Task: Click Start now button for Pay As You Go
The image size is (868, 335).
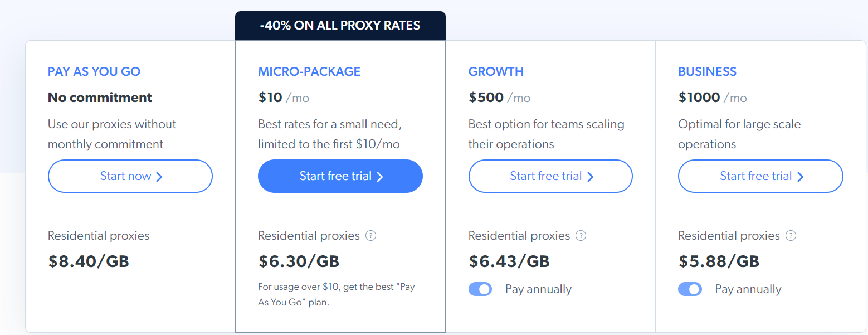Action: click(x=130, y=176)
